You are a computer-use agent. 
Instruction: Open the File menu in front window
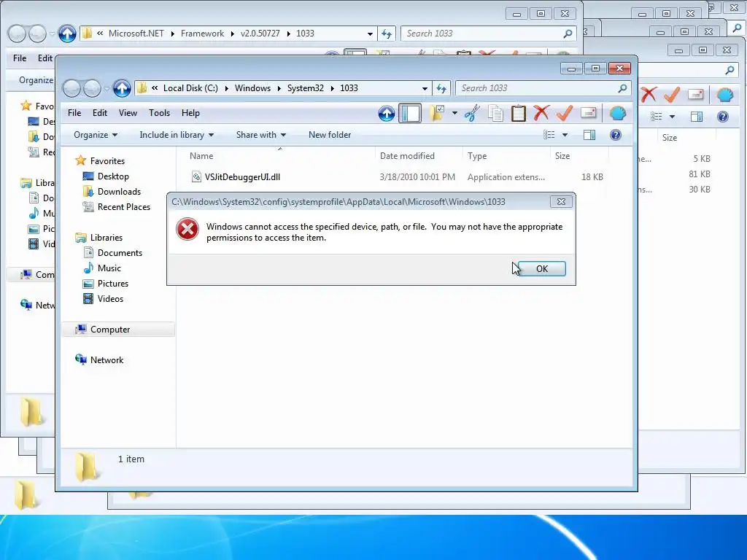point(74,113)
